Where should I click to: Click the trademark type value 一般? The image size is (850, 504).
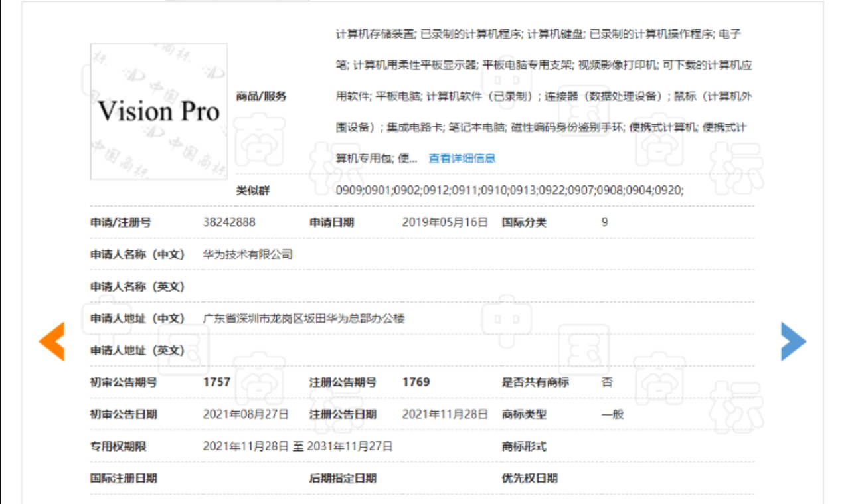[612, 414]
